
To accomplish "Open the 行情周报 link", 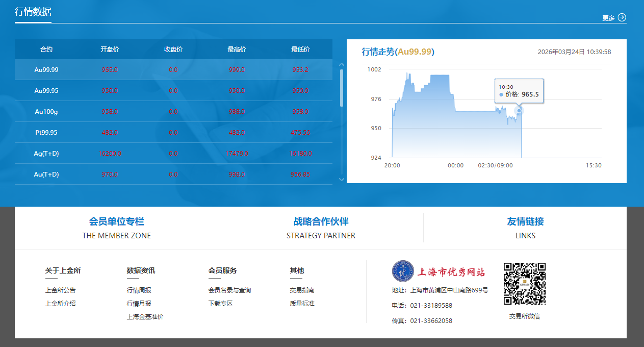I will (139, 290).
